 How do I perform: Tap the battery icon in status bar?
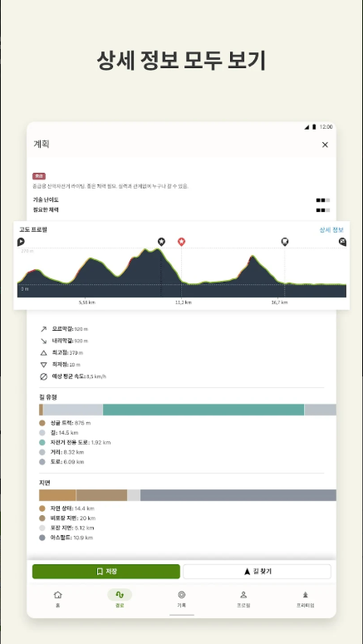click(314, 127)
